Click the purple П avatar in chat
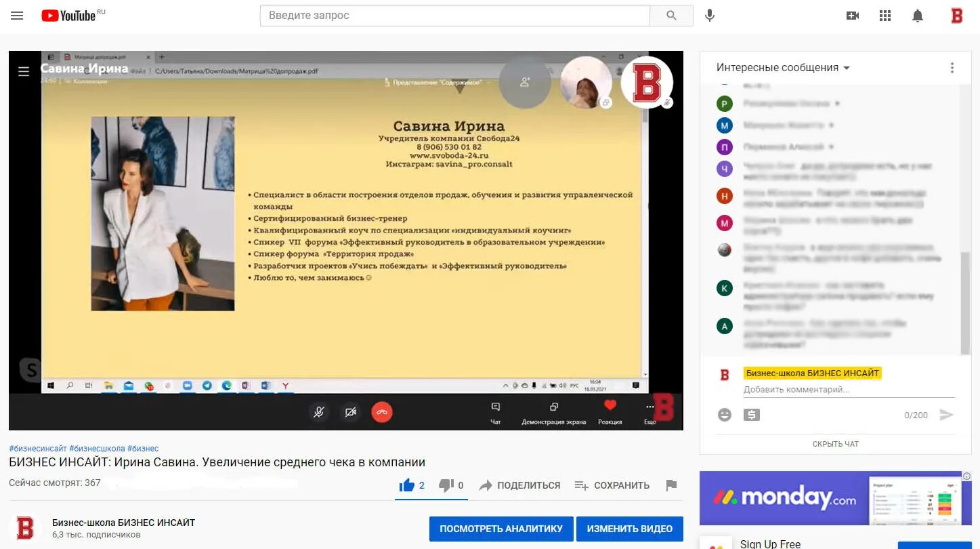 pos(725,146)
